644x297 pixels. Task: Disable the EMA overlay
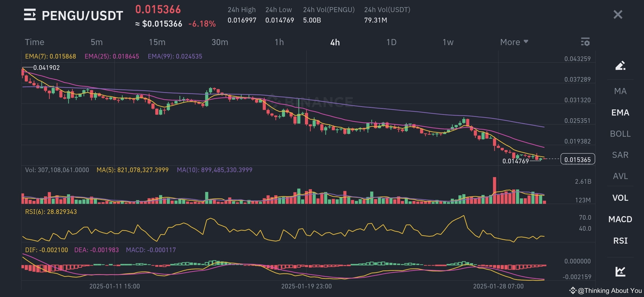[620, 113]
